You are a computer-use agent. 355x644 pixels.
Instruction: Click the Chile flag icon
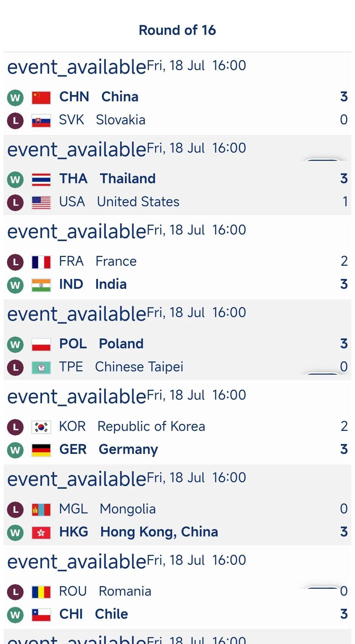(41, 615)
